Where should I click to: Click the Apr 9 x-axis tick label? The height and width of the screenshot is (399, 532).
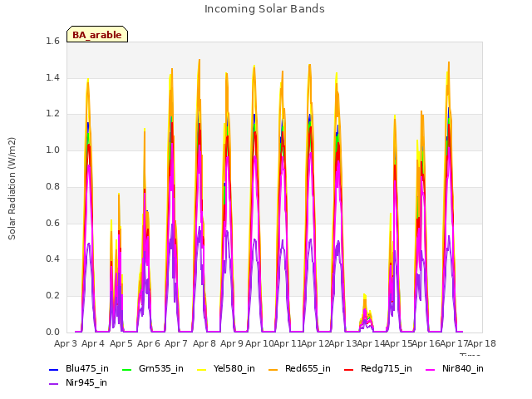pos(232,343)
